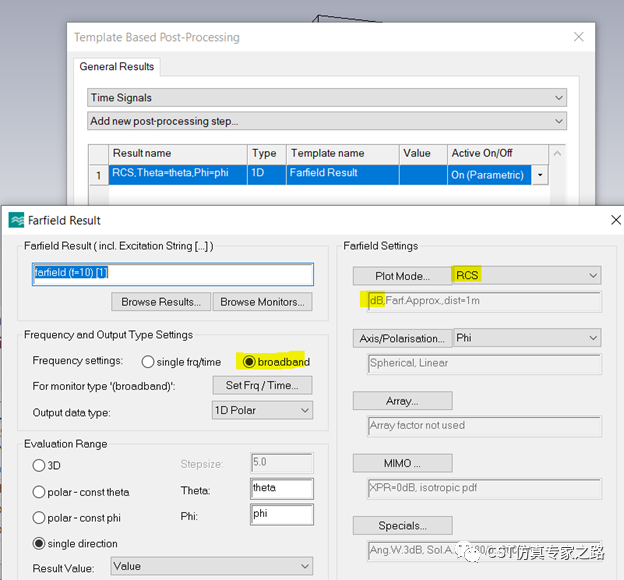
Task: Click the farfield (f=10) [1] input field
Action: (x=173, y=274)
